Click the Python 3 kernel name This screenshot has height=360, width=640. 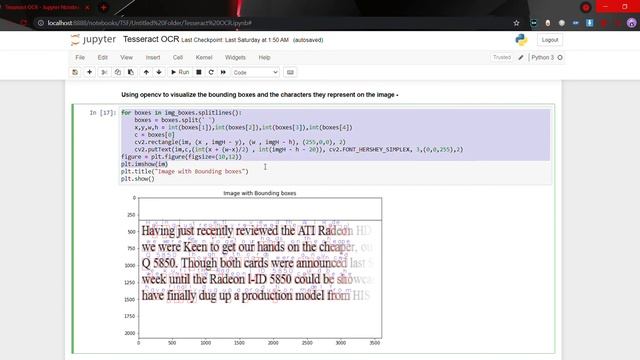542,58
